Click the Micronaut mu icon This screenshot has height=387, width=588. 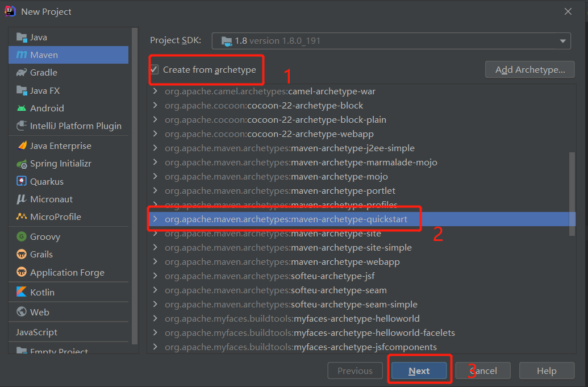pyautogui.click(x=22, y=199)
